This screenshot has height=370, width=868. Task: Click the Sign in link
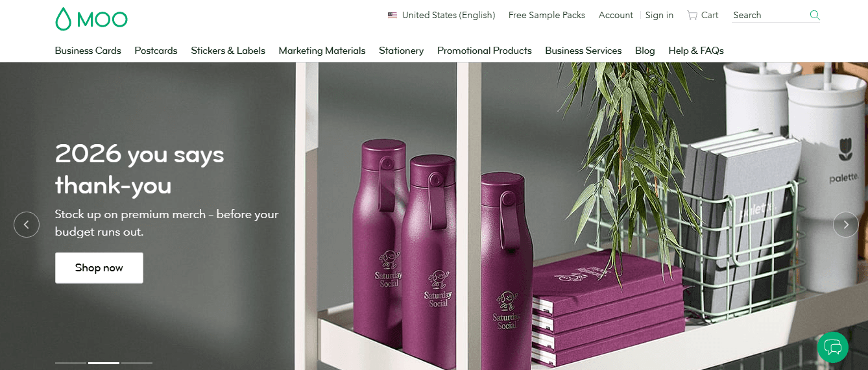tap(659, 15)
